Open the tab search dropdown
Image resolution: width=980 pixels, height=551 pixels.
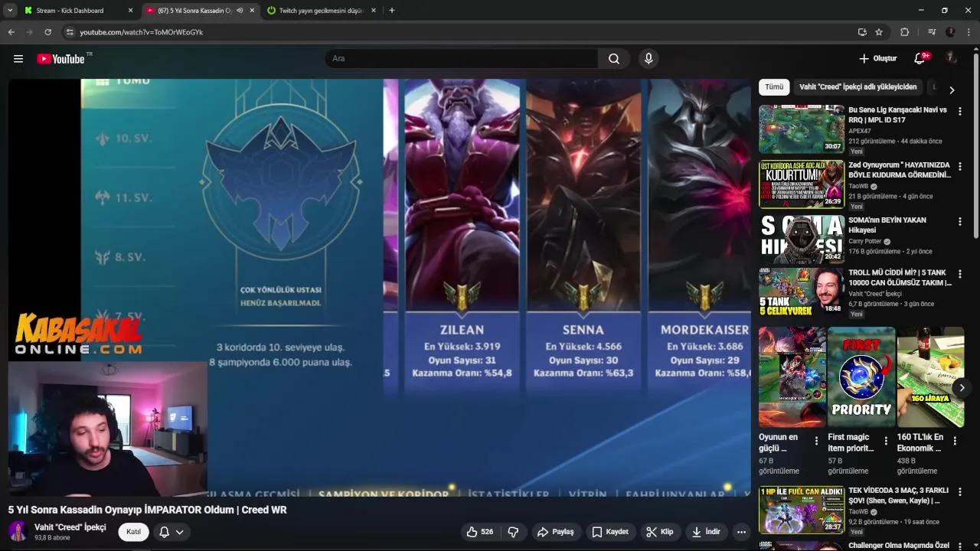[x=10, y=11]
